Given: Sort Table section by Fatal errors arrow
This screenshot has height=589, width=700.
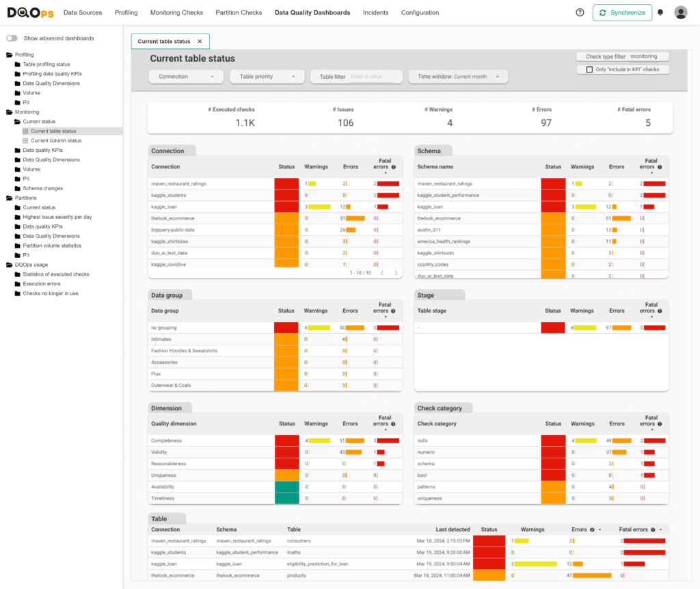Looking at the screenshot, I should (660, 530).
